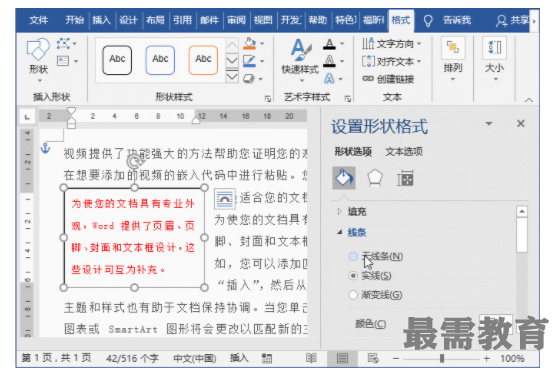Open the format pane options dropdown arrow
This screenshot has height=373, width=555.
point(489,124)
